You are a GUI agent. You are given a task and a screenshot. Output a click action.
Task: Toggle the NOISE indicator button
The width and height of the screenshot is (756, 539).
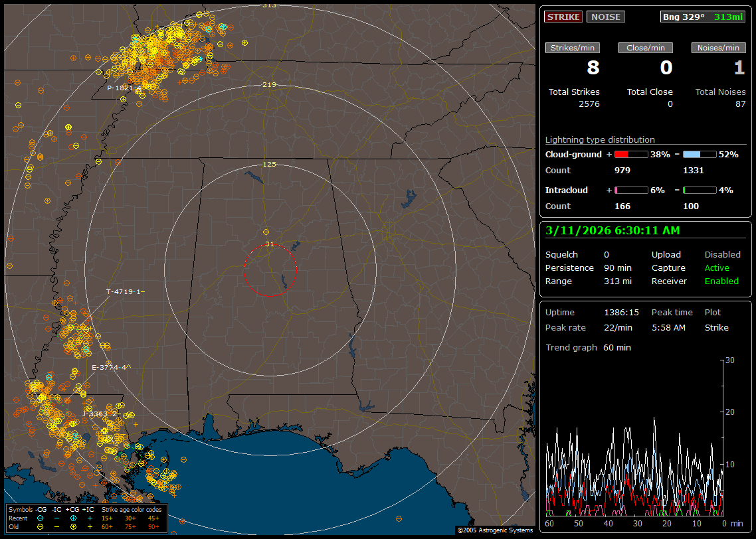[605, 17]
